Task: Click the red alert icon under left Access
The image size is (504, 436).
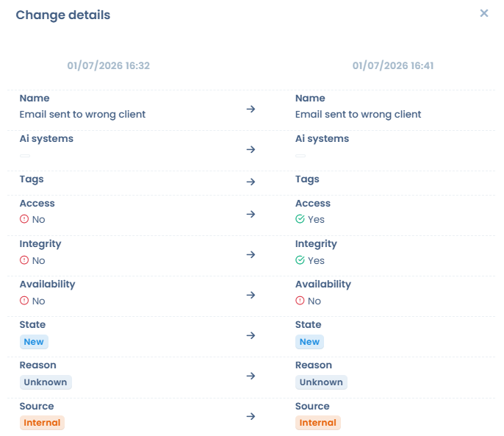Action: pyautogui.click(x=24, y=219)
